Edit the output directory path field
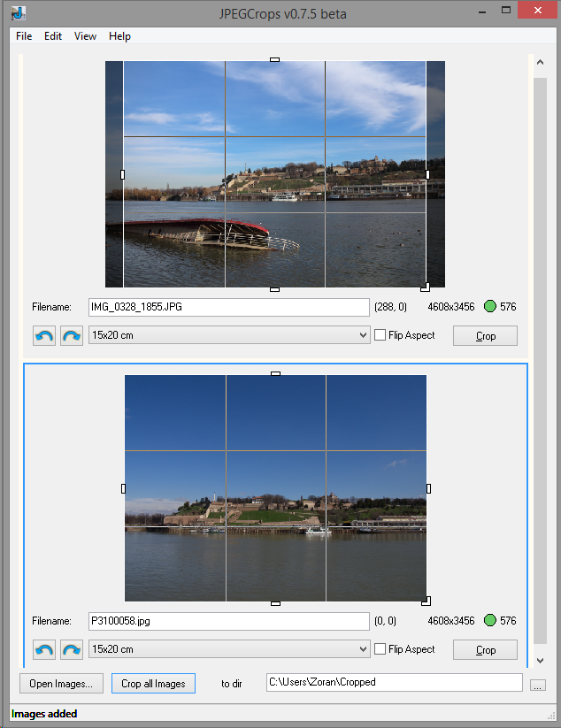This screenshot has height=728, width=561. coord(395,682)
